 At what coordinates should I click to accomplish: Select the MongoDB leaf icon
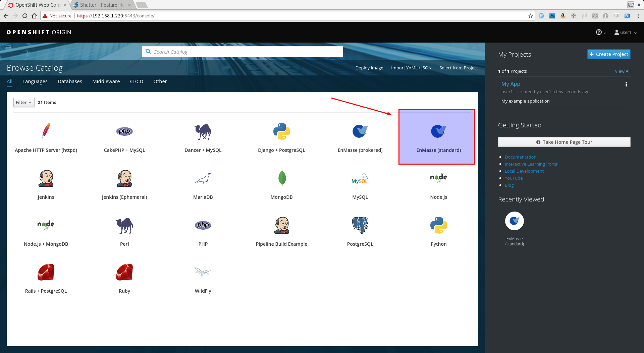pos(282,178)
